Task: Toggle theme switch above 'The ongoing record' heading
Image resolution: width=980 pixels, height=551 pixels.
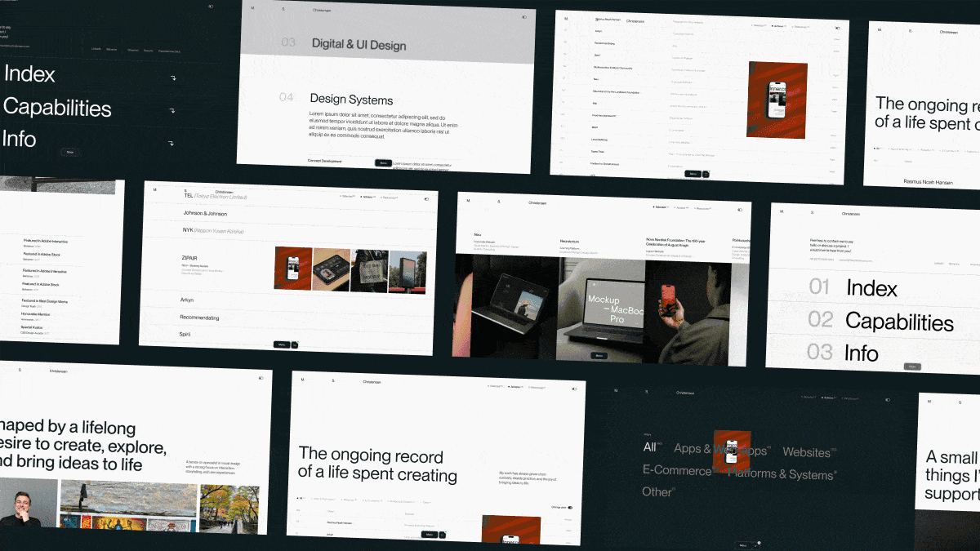Action: pyautogui.click(x=573, y=387)
